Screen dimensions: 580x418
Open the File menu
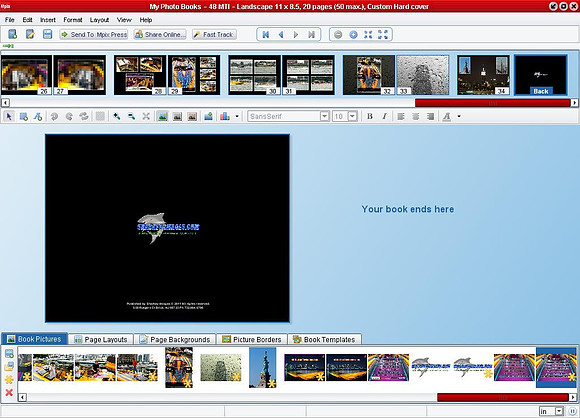(x=10, y=20)
